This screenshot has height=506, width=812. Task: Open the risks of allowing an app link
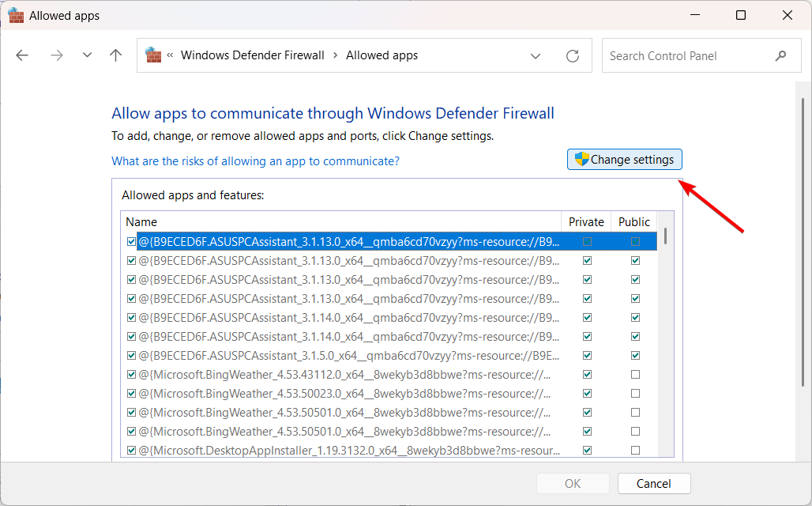pos(255,161)
